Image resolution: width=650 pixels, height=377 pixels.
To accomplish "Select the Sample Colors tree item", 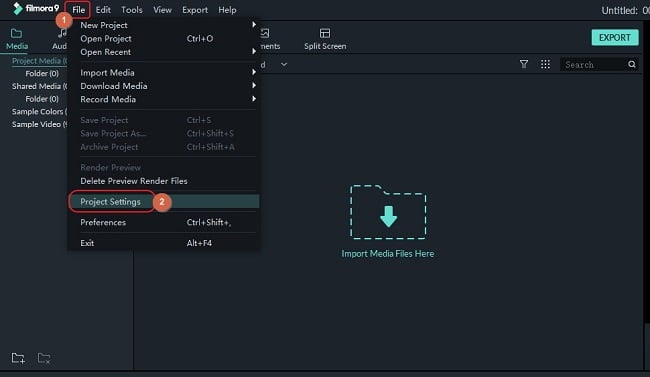I will (x=39, y=112).
